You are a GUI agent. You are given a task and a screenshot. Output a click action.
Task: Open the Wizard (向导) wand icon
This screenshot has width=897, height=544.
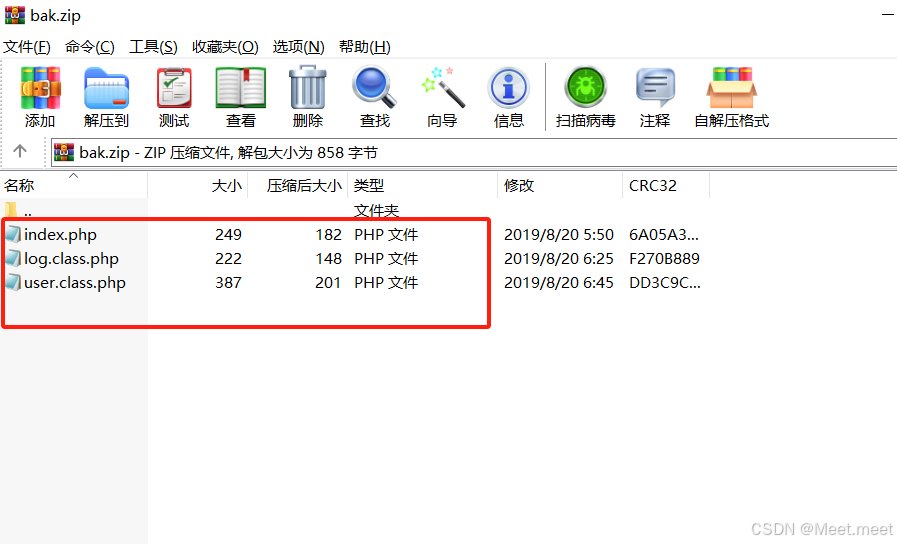point(442,87)
